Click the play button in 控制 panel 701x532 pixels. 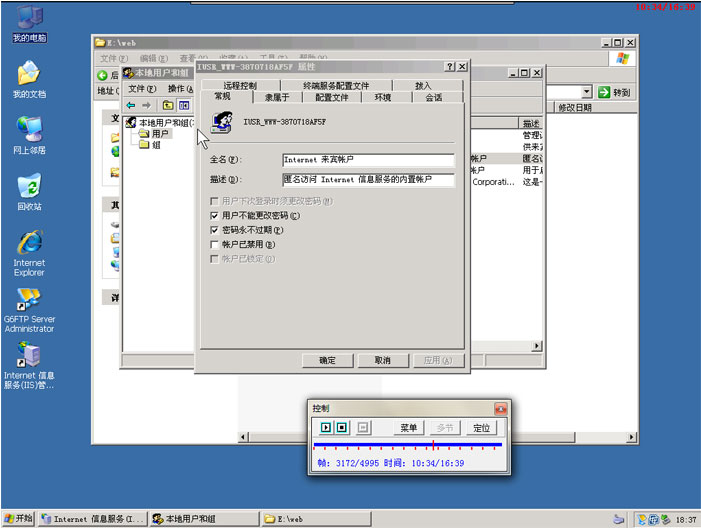coord(326,428)
